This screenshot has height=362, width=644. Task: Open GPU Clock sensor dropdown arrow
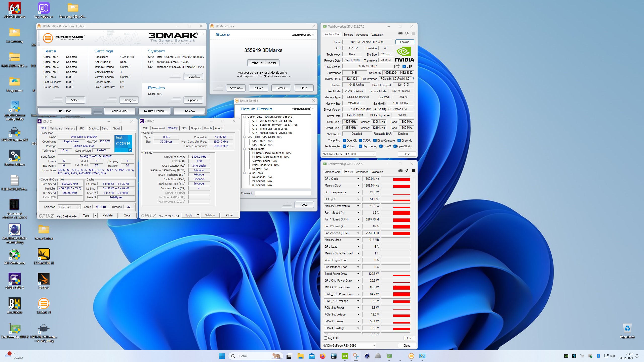(x=358, y=179)
